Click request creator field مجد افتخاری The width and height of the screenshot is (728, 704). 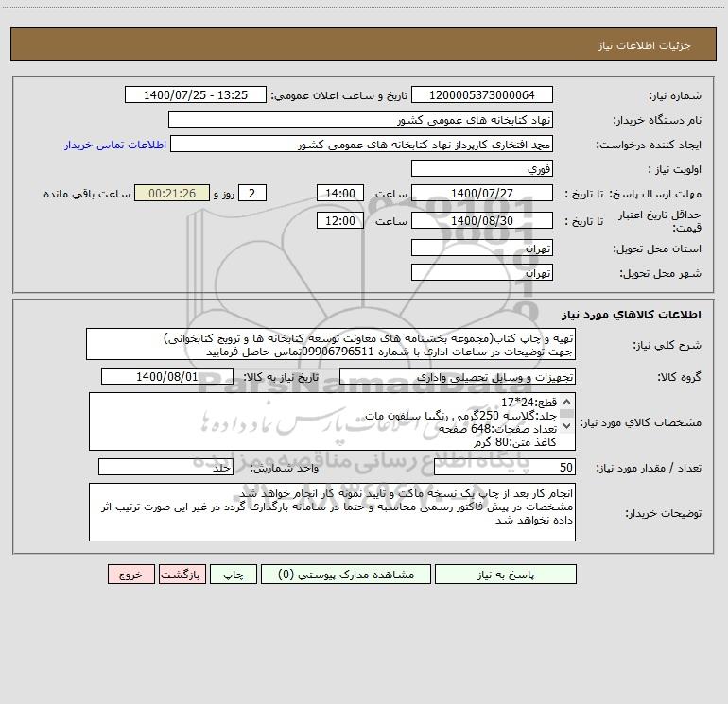pos(362,144)
